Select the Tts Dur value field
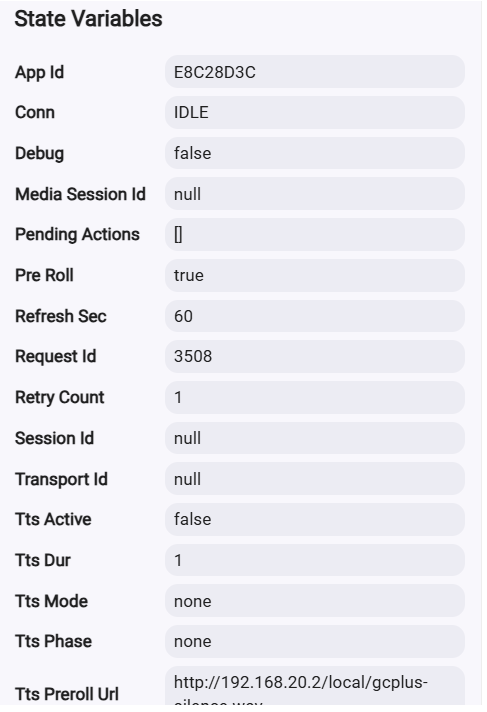 tap(314, 560)
